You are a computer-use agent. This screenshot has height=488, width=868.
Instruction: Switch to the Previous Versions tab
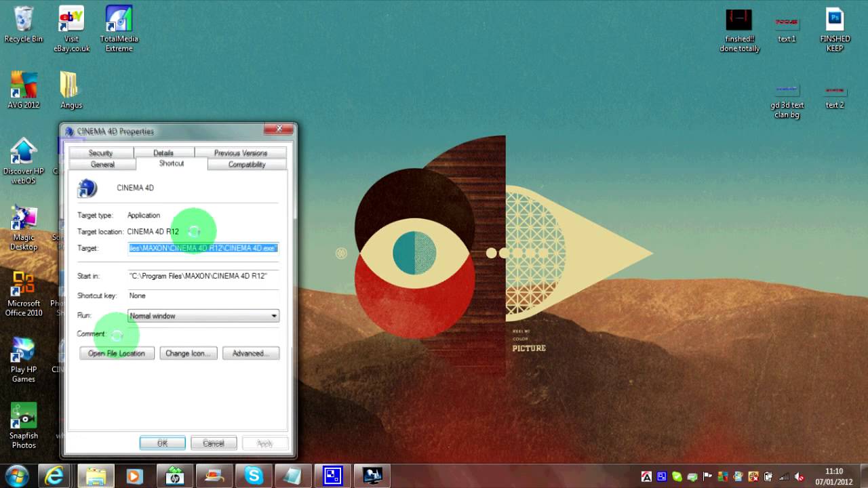click(x=241, y=153)
